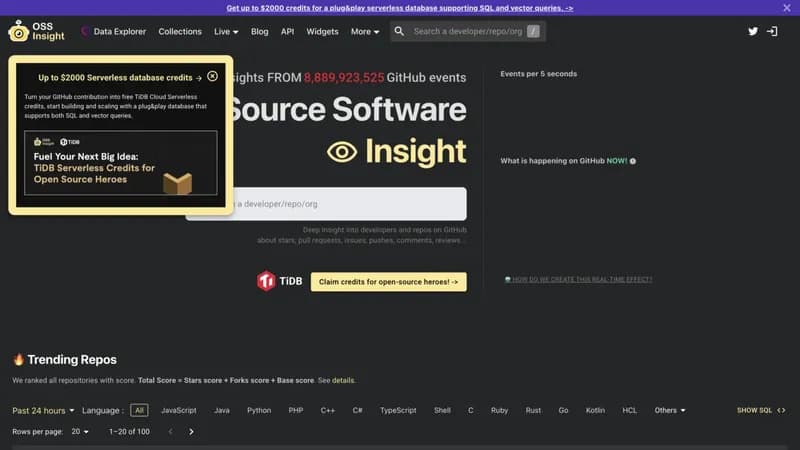Click the TiDB Serverless Credits promo image

[120, 163]
